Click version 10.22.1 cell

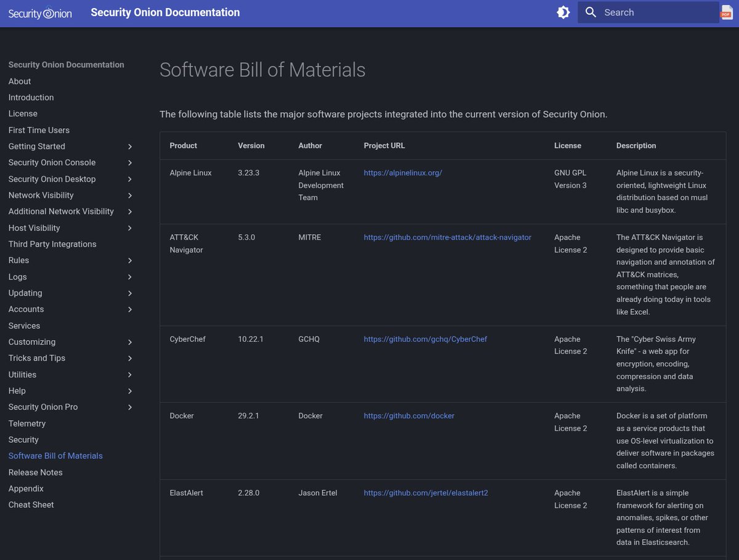(251, 339)
